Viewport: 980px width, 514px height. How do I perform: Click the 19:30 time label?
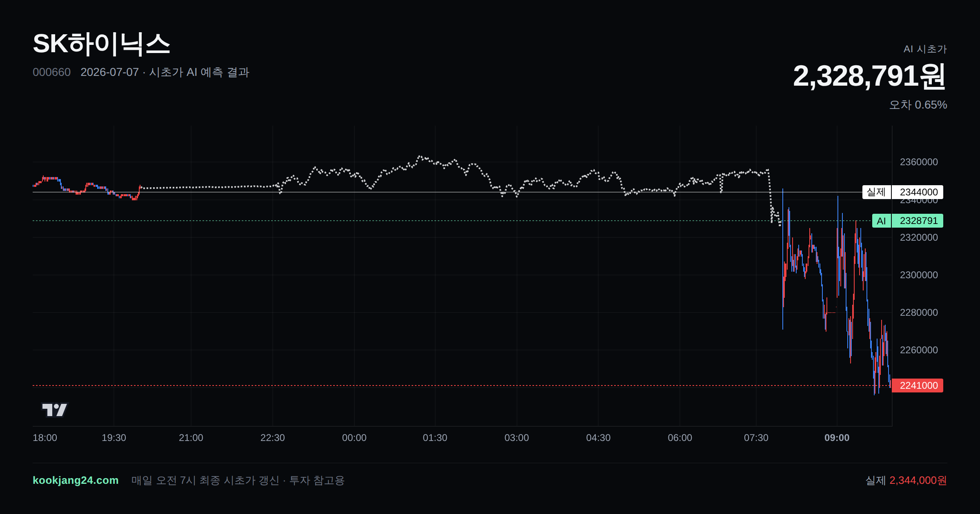(114, 438)
